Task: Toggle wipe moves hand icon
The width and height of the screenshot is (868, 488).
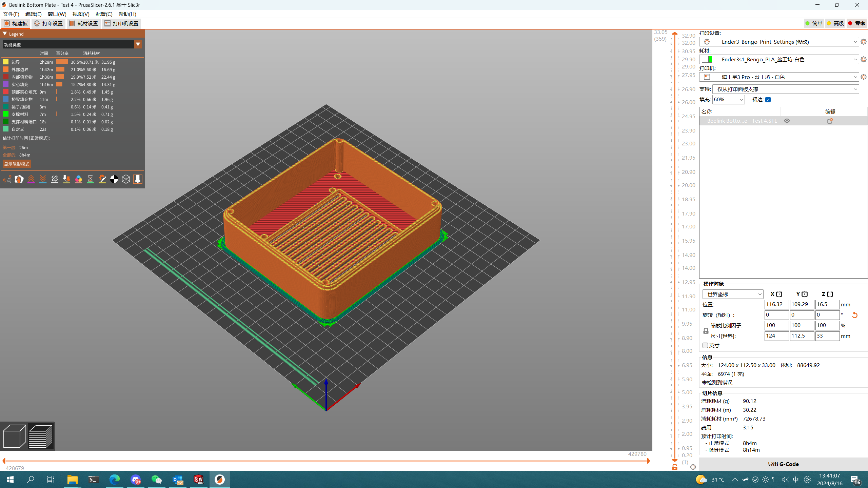Action: pyautogui.click(x=19, y=179)
